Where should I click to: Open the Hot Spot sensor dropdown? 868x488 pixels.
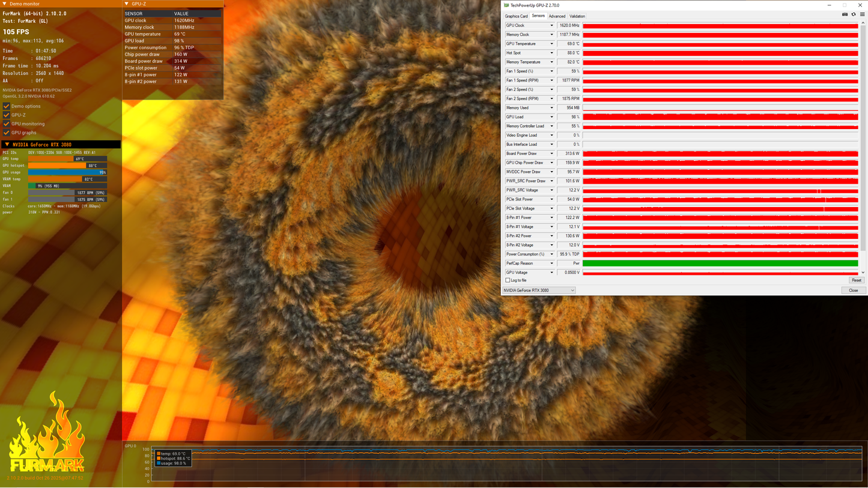[x=551, y=53]
